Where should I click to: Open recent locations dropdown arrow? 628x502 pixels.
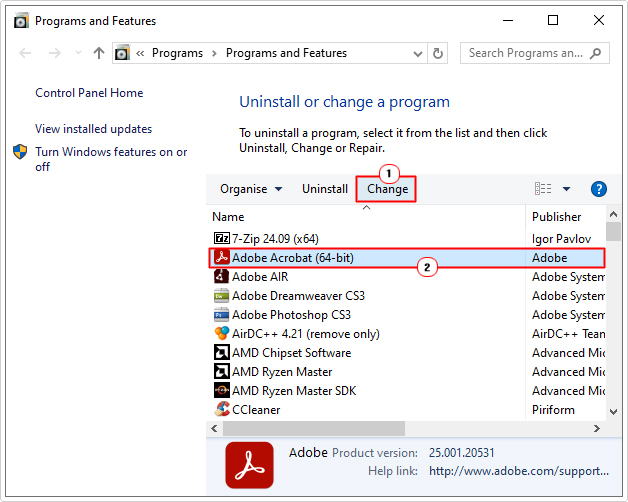(x=78, y=53)
